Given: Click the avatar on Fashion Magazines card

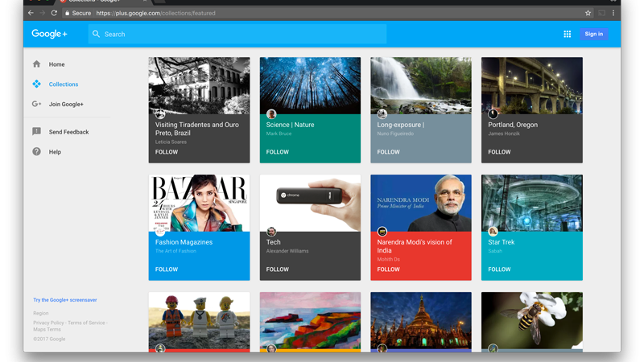Looking at the screenshot, I should (x=160, y=232).
